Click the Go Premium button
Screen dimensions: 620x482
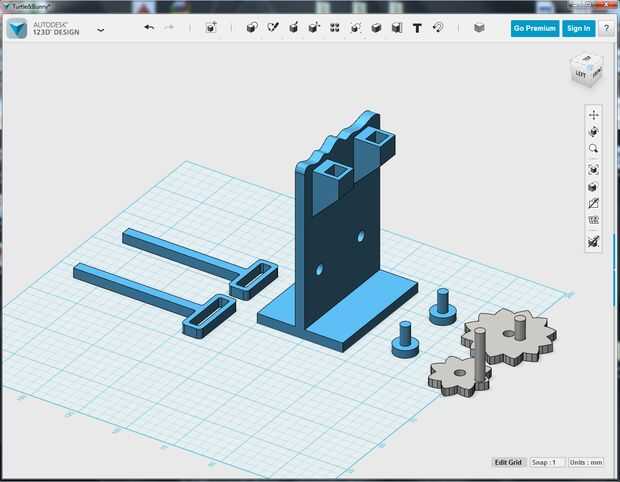point(534,29)
